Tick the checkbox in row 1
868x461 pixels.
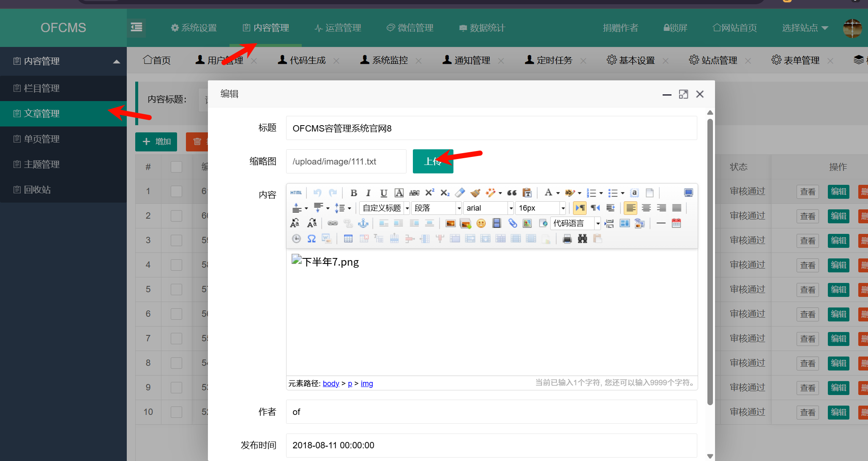pos(176,191)
